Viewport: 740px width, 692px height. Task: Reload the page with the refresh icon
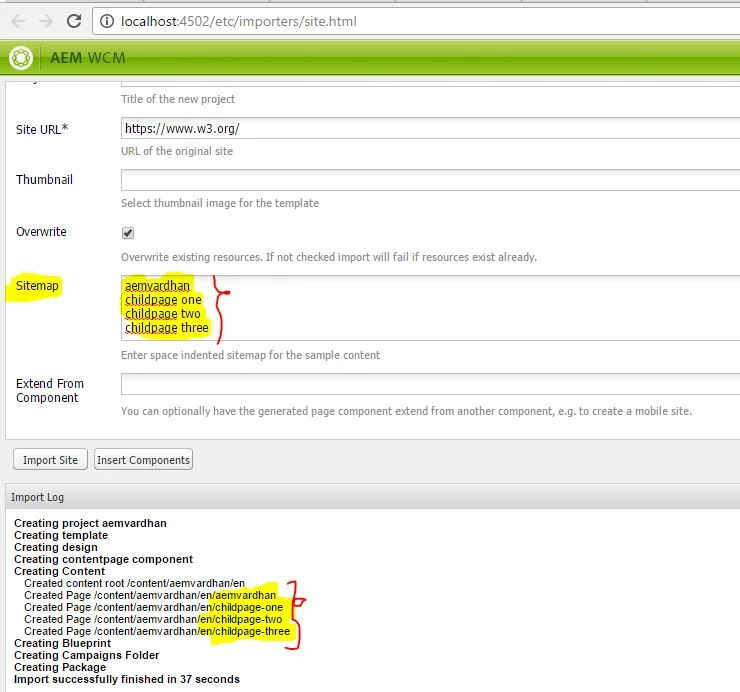[x=74, y=21]
